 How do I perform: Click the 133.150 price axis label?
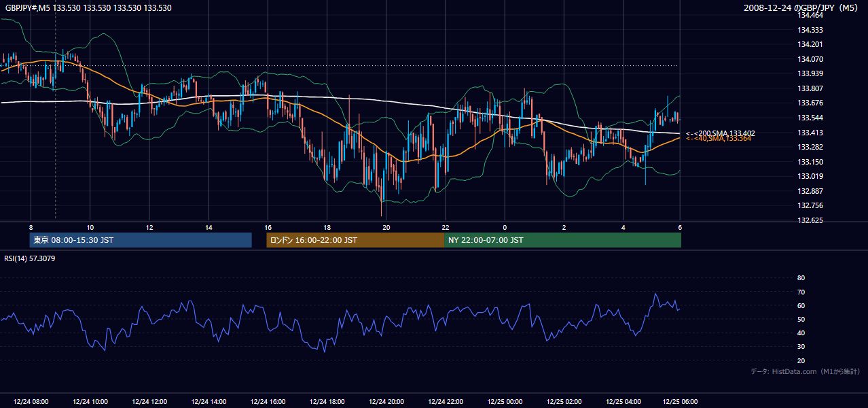pos(810,162)
